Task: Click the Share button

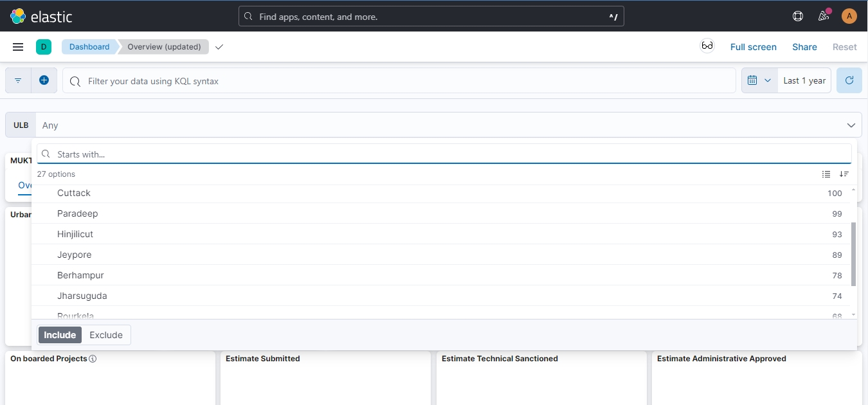Action: click(x=804, y=47)
